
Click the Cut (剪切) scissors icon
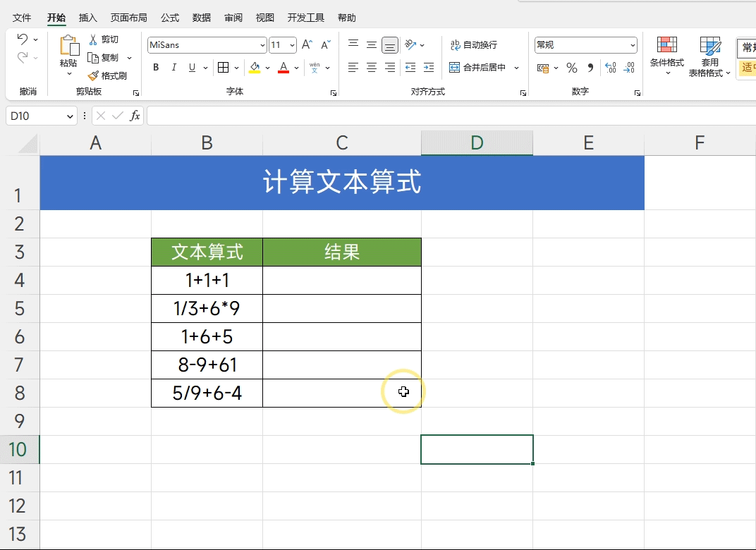pyautogui.click(x=93, y=39)
